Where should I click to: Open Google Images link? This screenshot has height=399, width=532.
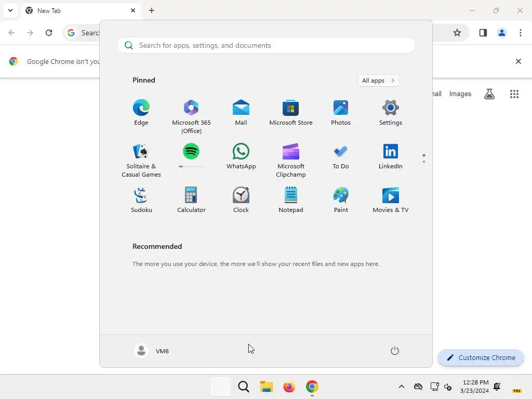(x=460, y=94)
